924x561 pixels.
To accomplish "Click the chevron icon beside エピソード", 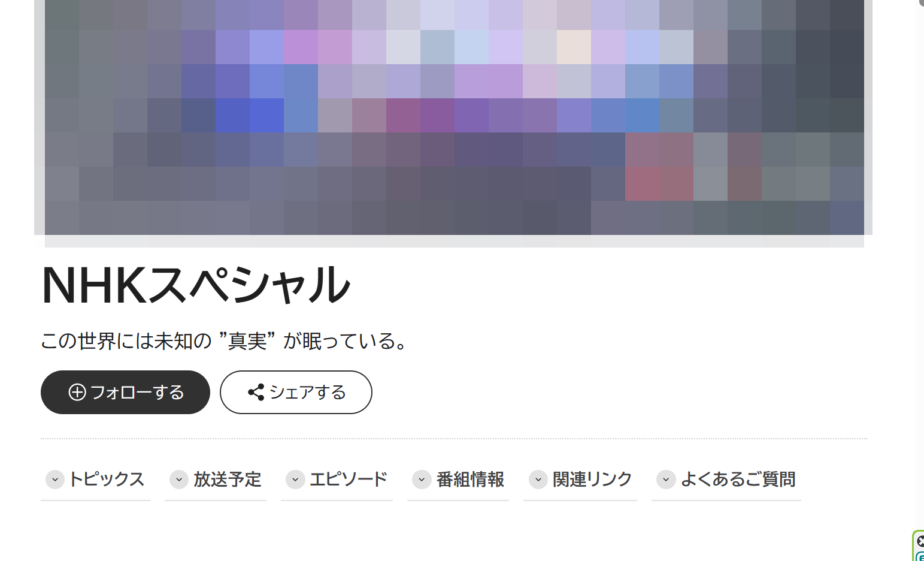I will click(x=295, y=479).
